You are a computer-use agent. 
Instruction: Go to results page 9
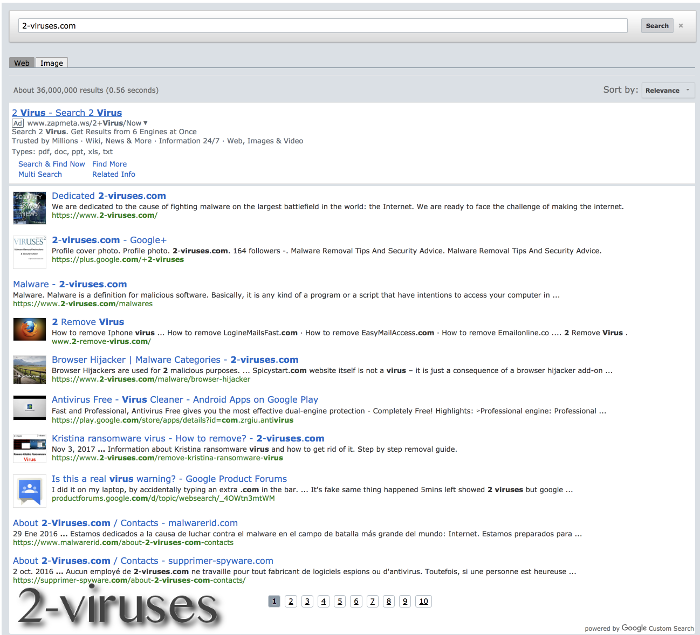(405, 602)
